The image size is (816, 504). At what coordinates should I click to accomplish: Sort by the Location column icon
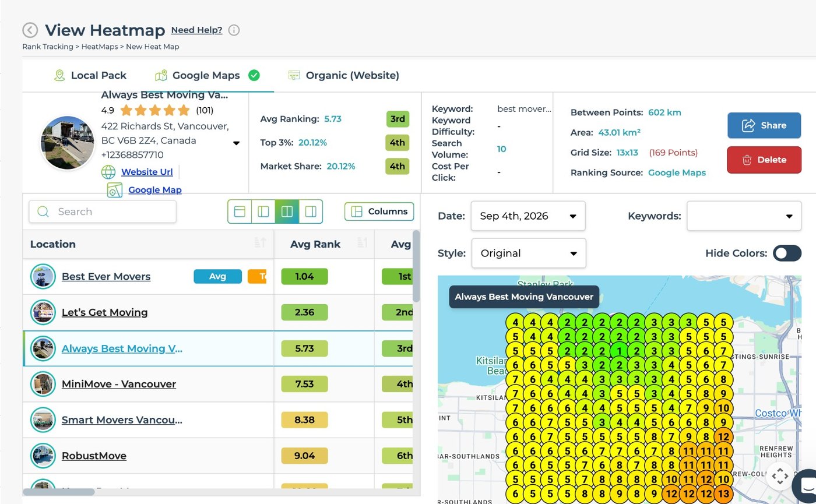coord(261,243)
